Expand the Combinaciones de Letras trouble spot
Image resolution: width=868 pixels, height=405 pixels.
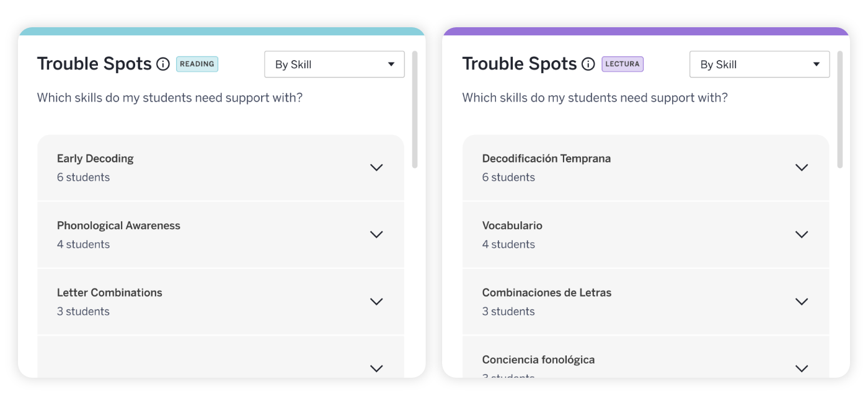click(802, 302)
